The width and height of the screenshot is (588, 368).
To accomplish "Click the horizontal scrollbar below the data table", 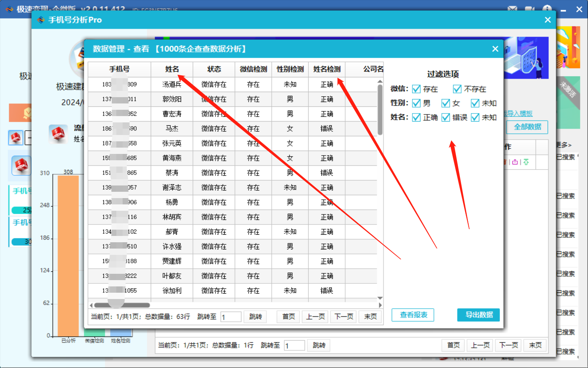I will [122, 305].
